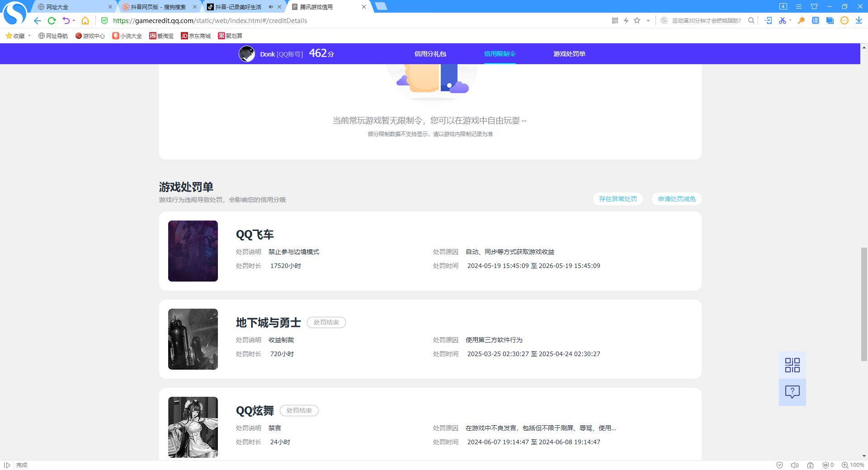Click the home page icon
Screen dimensions: 868x470
pos(85,21)
